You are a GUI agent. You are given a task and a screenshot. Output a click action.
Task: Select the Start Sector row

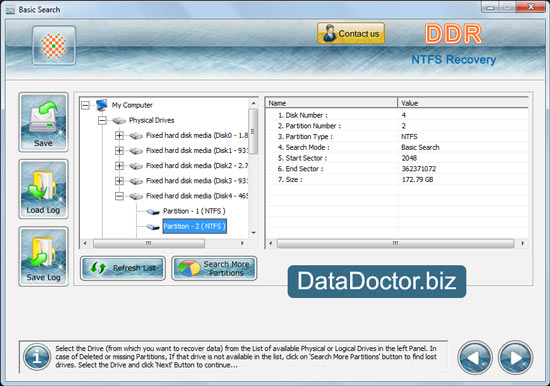pos(397,158)
